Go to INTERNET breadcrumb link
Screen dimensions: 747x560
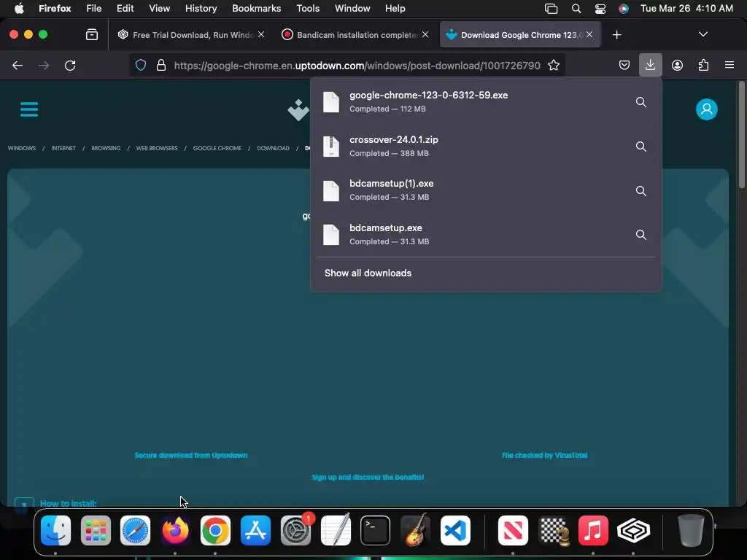(63, 148)
